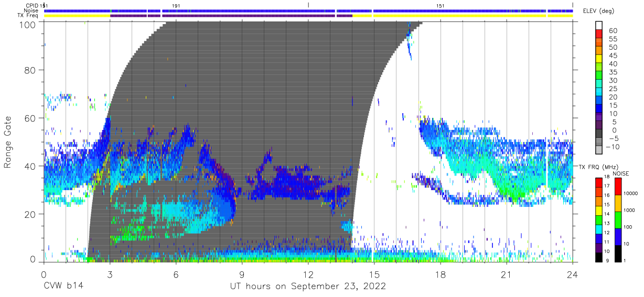Click the ELEV color bar label "45"

coord(613,56)
